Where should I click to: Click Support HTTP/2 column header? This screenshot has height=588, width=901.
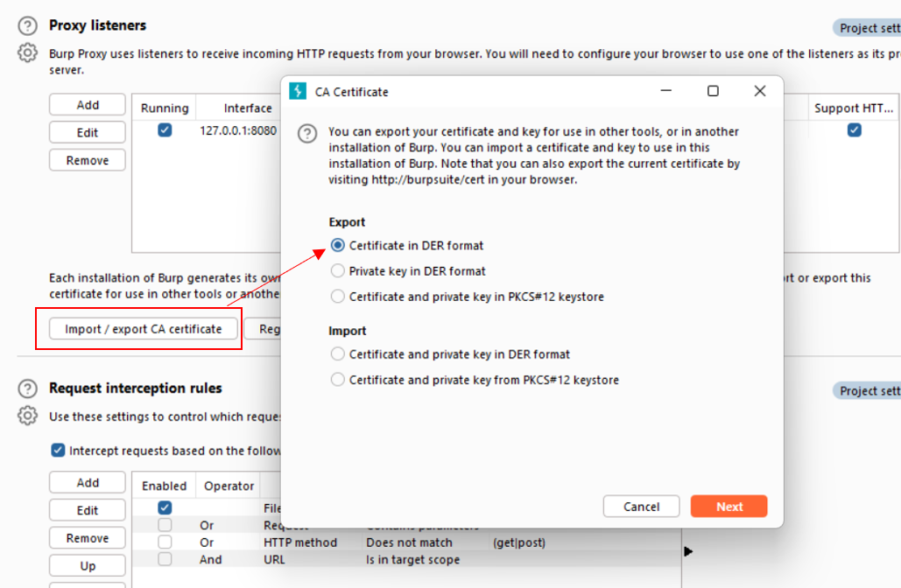click(x=854, y=108)
